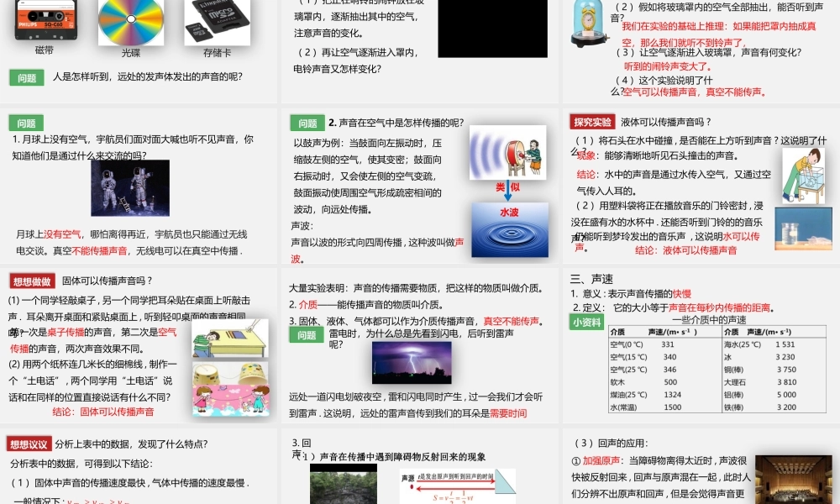Click green 问题 tag next to 声音在空气中是怎样传播
This screenshot has width=840, height=504.
point(307,123)
